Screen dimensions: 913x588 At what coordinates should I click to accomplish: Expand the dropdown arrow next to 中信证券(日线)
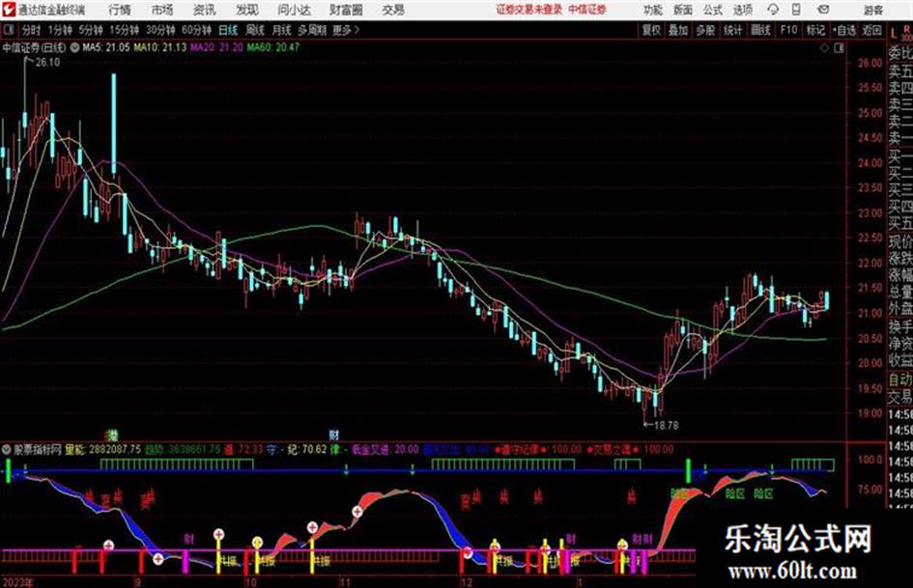[75, 47]
